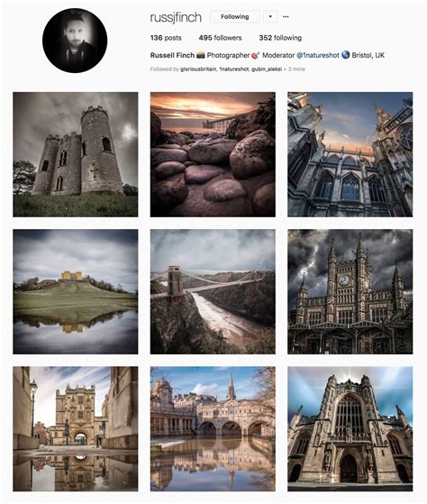Open the clock tower station photo
The height and width of the screenshot is (504, 427).
click(350, 291)
